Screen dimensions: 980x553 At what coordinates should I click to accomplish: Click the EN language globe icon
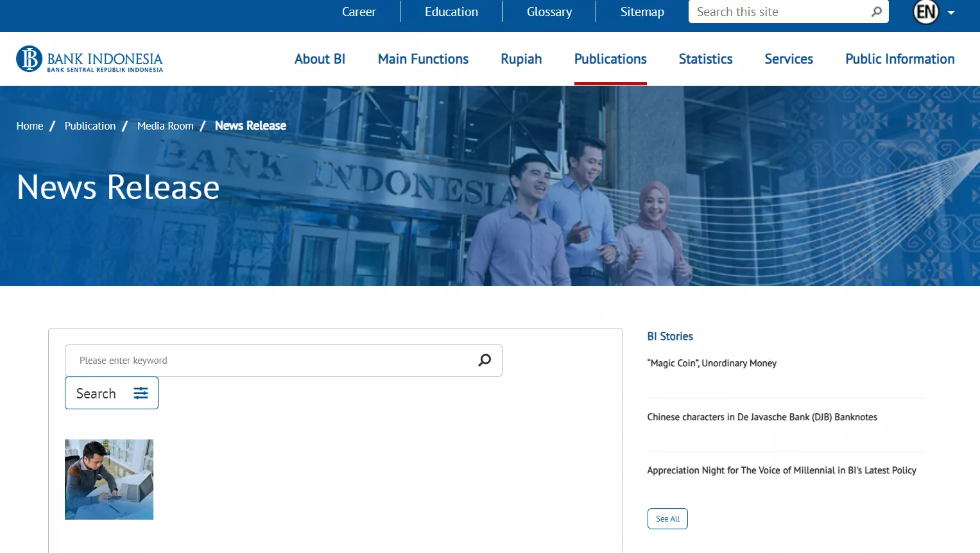click(926, 12)
